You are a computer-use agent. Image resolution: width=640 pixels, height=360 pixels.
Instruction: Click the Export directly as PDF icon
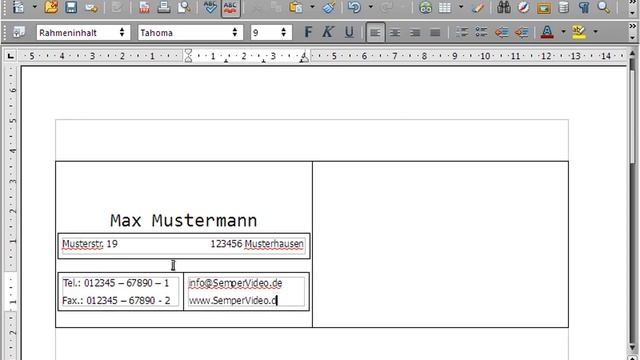click(x=144, y=7)
